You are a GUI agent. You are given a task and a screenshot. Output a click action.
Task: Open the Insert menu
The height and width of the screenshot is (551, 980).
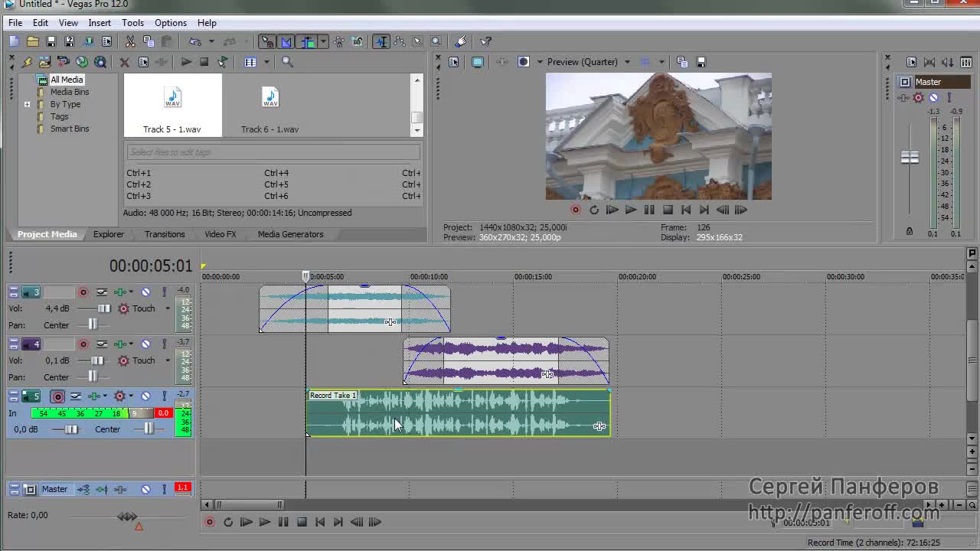click(100, 23)
